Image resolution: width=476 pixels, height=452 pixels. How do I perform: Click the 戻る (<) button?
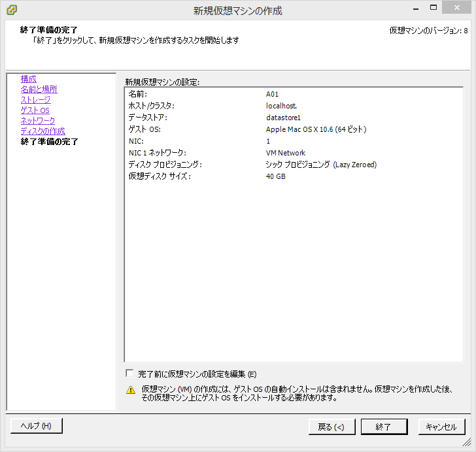(x=331, y=427)
